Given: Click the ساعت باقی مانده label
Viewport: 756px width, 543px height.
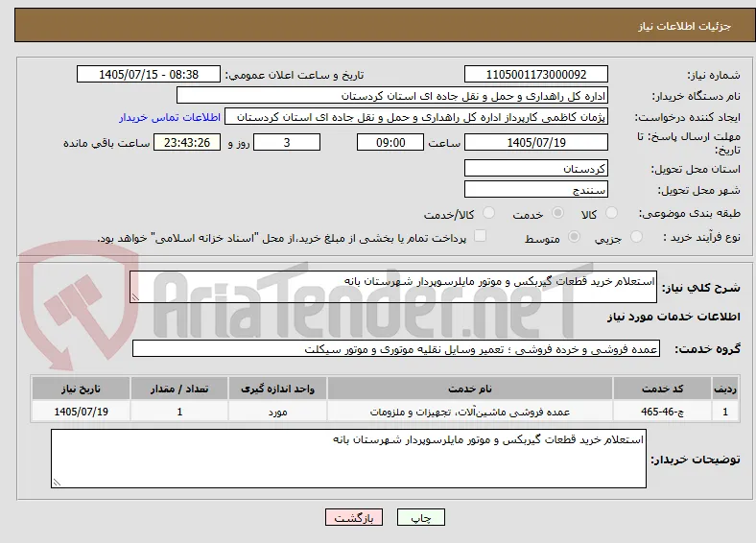Looking at the screenshot, I should 106,143.
